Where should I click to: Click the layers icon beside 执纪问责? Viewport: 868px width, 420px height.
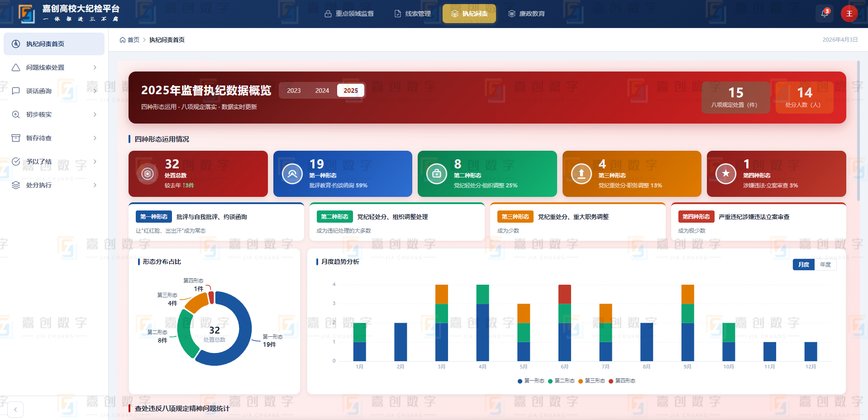pos(455,14)
